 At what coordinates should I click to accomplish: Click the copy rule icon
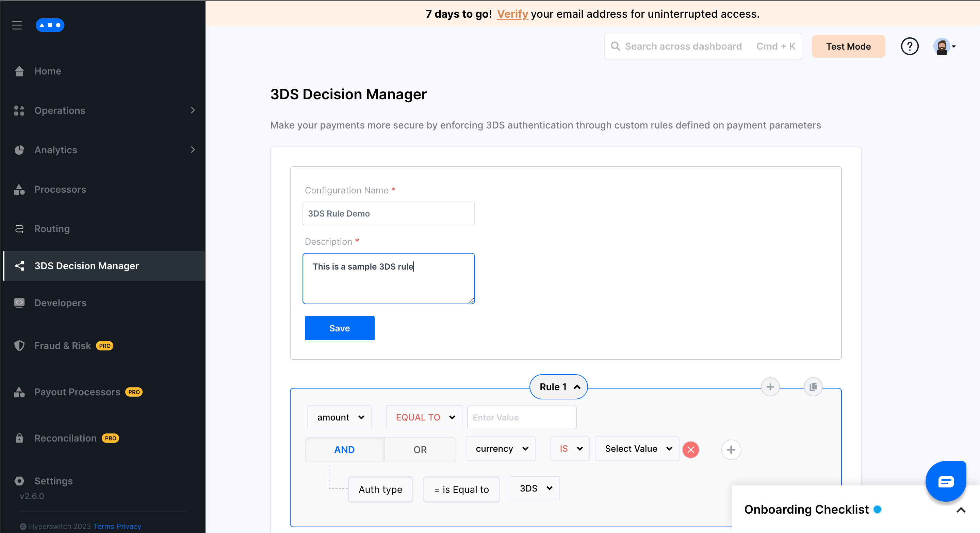pos(813,386)
